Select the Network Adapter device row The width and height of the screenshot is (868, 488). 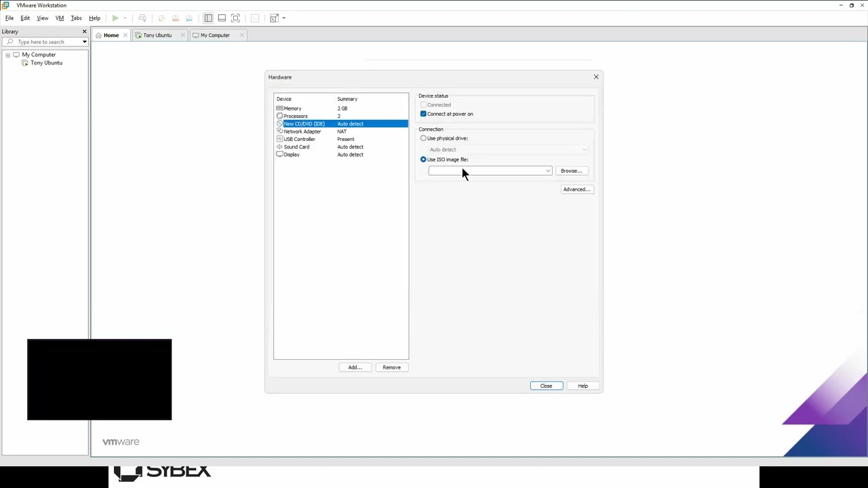click(x=341, y=131)
